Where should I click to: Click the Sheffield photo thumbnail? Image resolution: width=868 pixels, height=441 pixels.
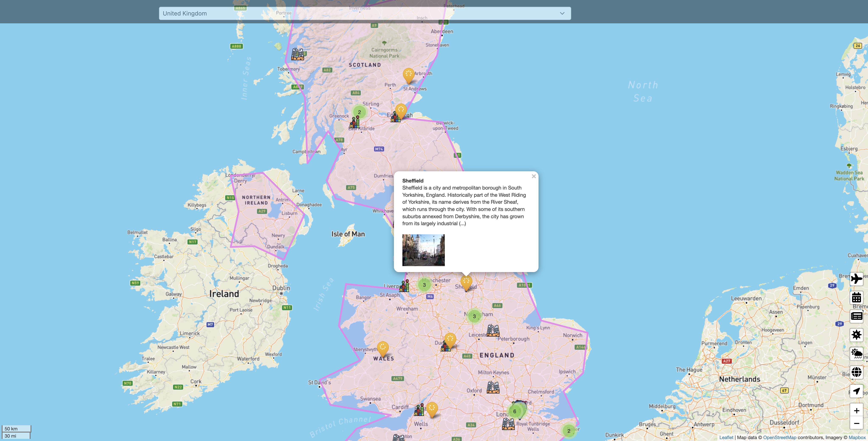423,250
